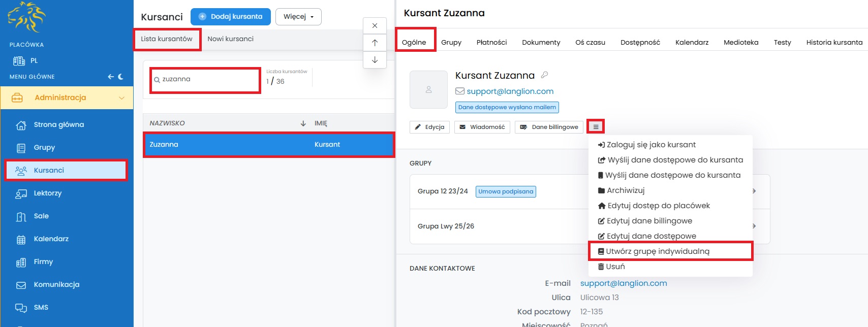Choose Zaloguj się jako kursant
This screenshot has height=327, width=868.
click(x=646, y=145)
